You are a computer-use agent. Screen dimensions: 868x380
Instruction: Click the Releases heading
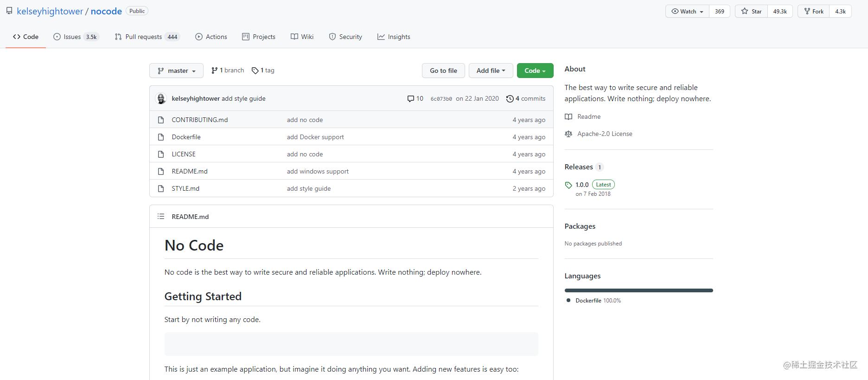coord(579,167)
